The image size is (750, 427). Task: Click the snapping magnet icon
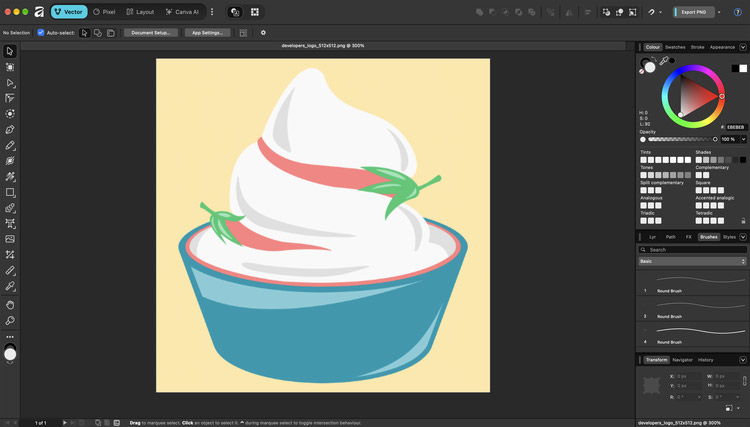tap(651, 12)
